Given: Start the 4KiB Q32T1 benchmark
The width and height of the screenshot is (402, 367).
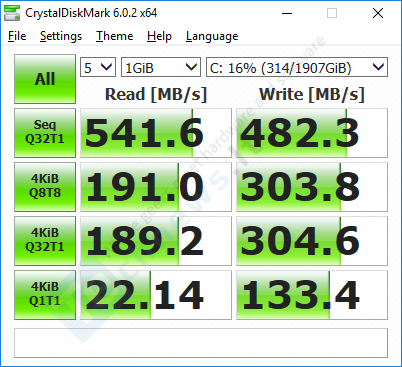Looking at the screenshot, I should pos(45,241).
